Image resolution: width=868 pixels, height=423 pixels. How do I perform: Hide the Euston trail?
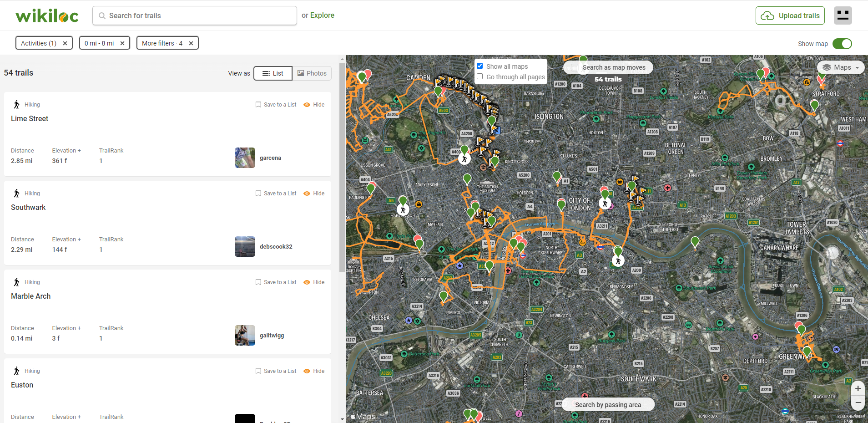pos(314,371)
